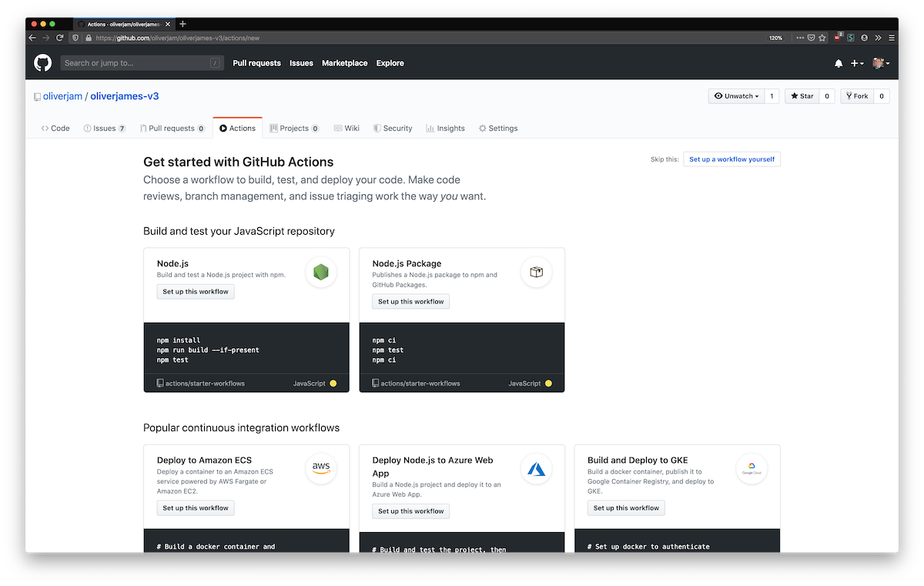924x586 pixels.
Task: Open the notifications bell
Action: point(839,63)
